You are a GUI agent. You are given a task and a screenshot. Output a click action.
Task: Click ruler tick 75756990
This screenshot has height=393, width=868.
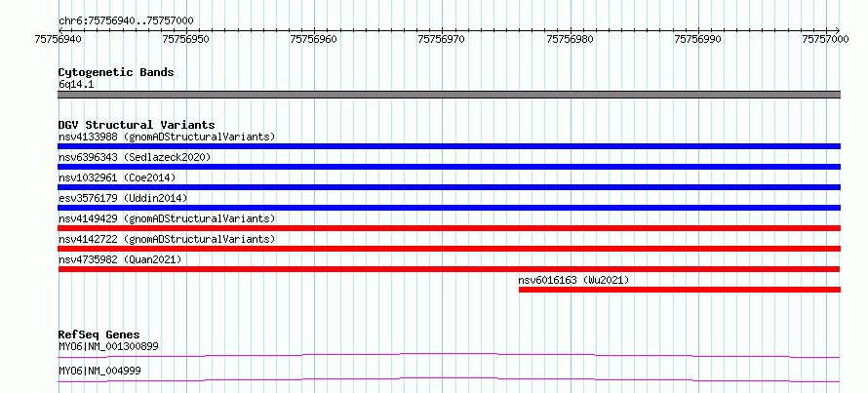(697, 39)
